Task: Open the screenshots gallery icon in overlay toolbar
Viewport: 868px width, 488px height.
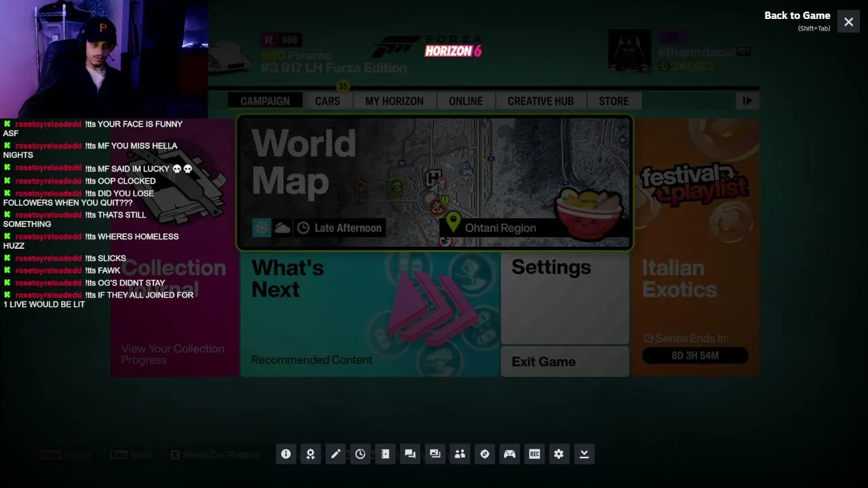Action: tap(435, 454)
